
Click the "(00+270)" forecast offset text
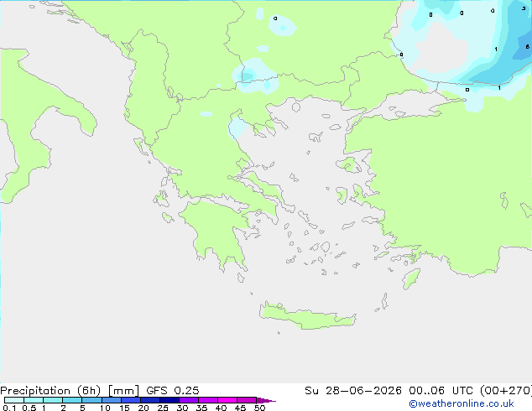(506, 391)
